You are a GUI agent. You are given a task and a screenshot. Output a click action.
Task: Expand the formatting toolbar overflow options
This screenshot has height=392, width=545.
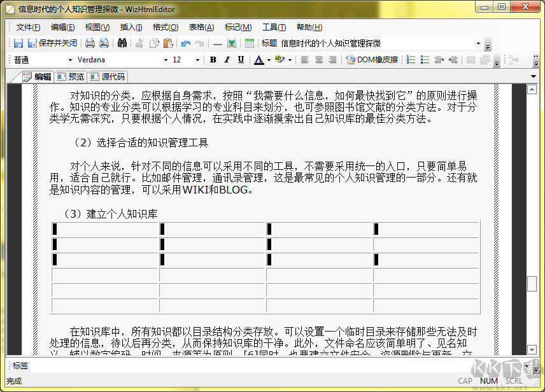(497, 60)
